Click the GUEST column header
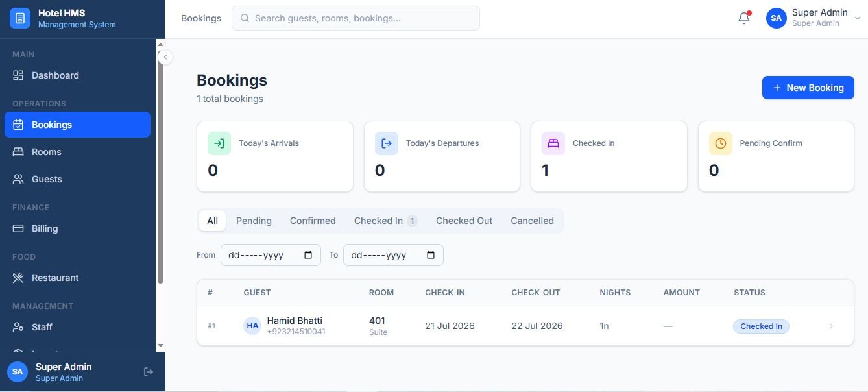Viewport: 868px width, 392px height. (257, 293)
